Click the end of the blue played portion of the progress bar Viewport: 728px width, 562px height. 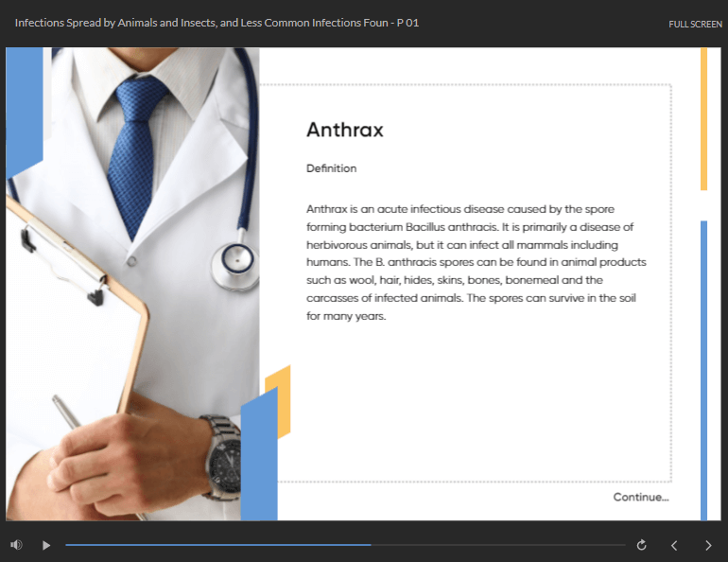pos(370,545)
